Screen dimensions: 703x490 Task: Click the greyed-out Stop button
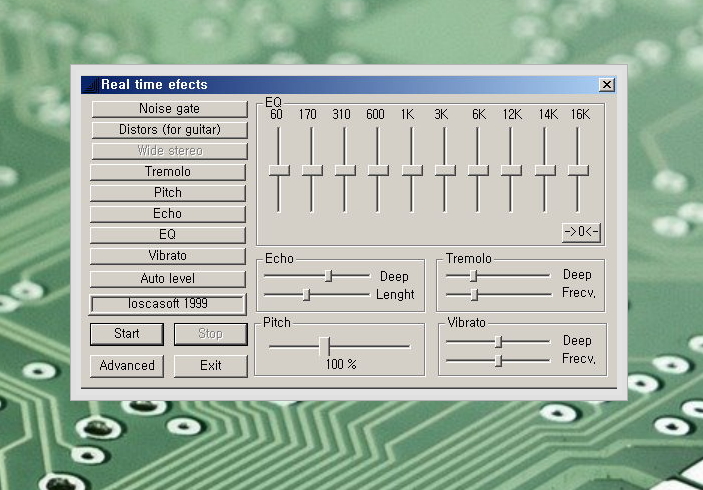pyautogui.click(x=210, y=334)
